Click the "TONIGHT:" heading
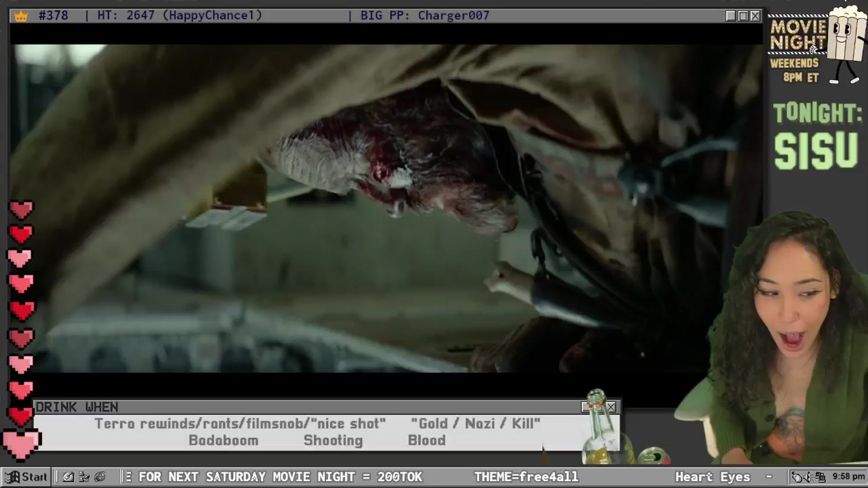 [817, 113]
